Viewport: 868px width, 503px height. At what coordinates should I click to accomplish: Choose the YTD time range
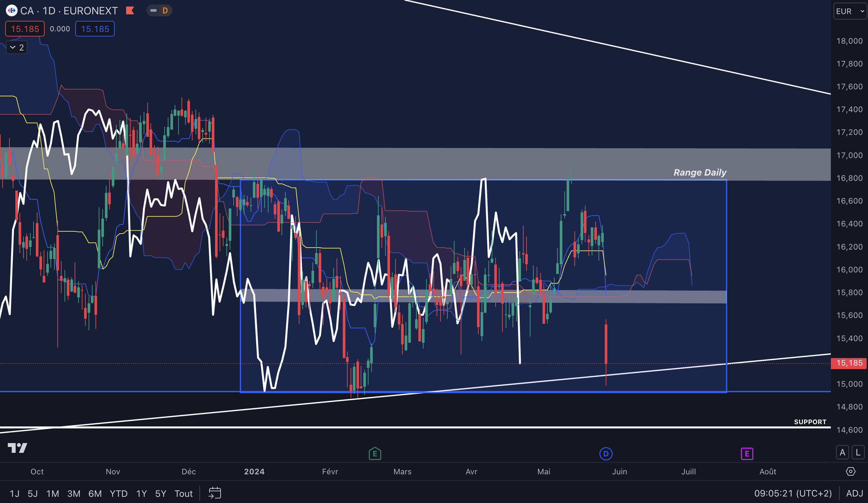(x=119, y=494)
